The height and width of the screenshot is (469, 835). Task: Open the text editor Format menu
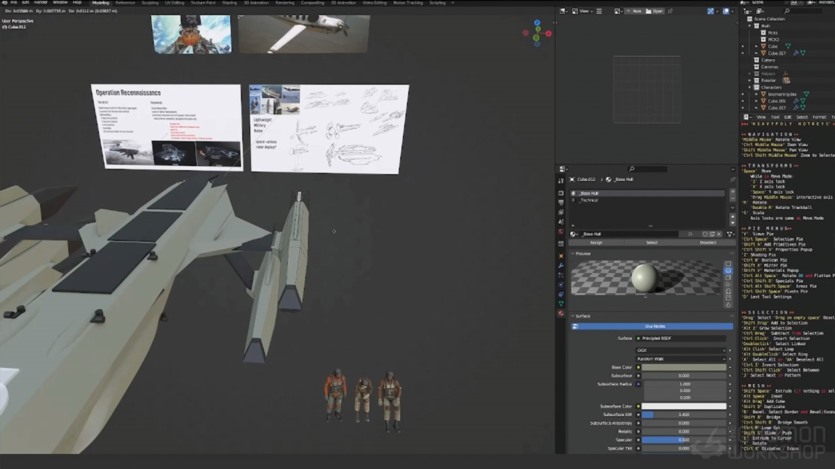coord(819,117)
